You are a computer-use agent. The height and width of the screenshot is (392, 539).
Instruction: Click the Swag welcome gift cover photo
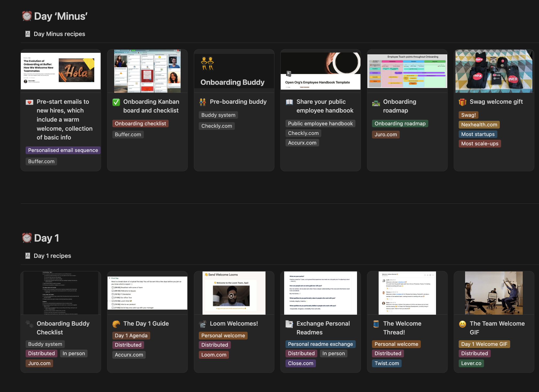point(494,71)
